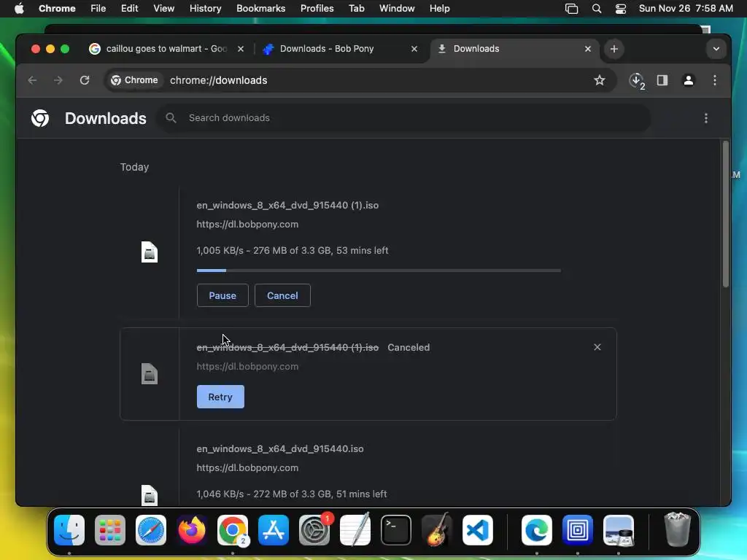Open the Bookmarks menu
The height and width of the screenshot is (560, 747).
point(261,8)
